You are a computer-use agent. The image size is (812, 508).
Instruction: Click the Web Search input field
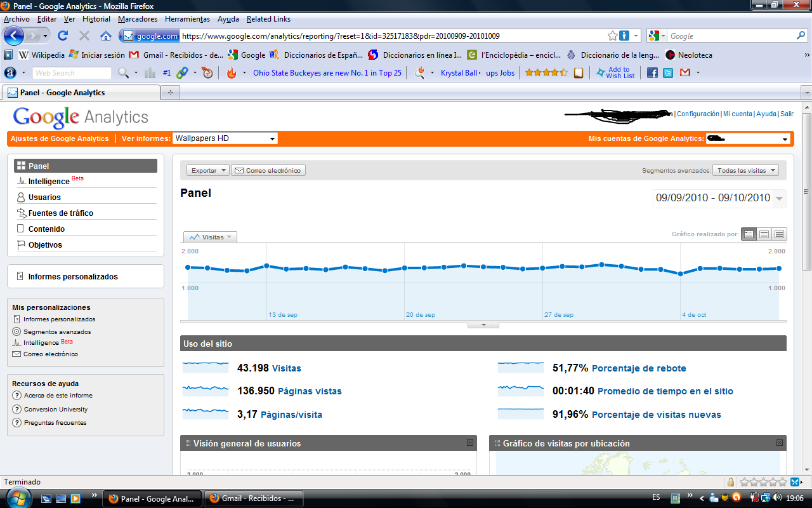(72, 73)
